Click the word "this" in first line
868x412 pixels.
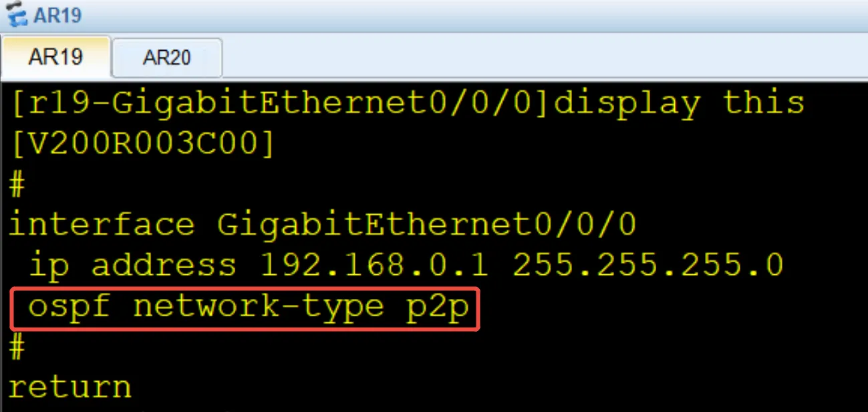[x=763, y=104]
